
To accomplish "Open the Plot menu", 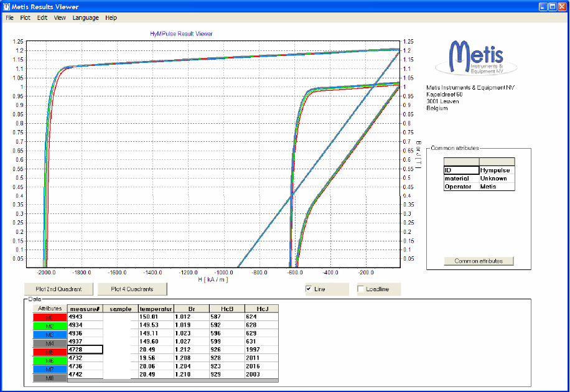I will 25,18.
